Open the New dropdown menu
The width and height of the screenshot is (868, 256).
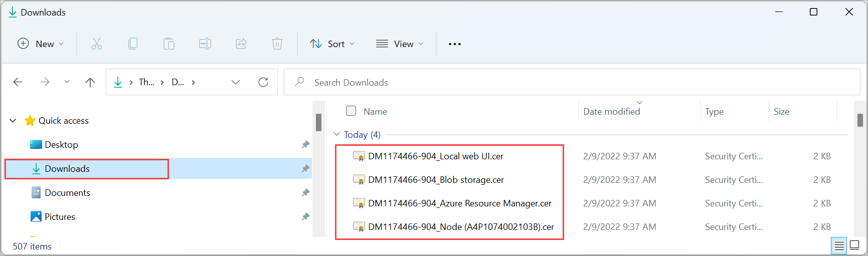tap(41, 44)
